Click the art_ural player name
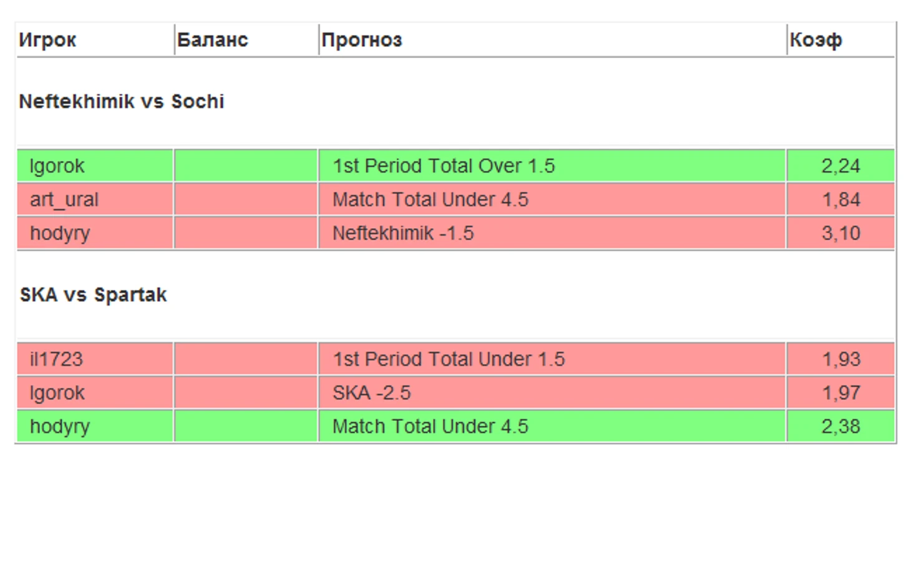Screen dimensions: 911x588 pos(64,200)
